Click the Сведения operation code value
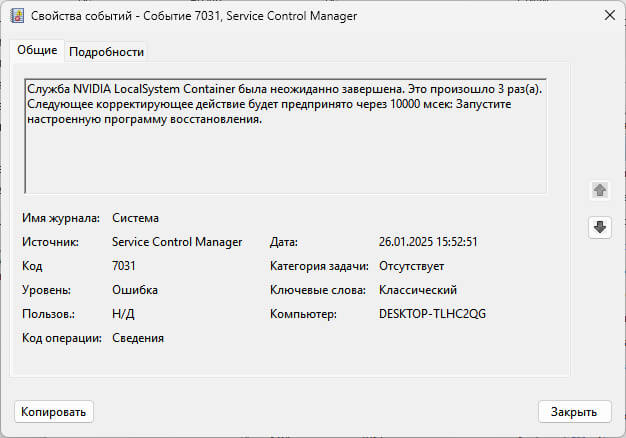Viewport: 626px width, 438px height. coord(138,338)
